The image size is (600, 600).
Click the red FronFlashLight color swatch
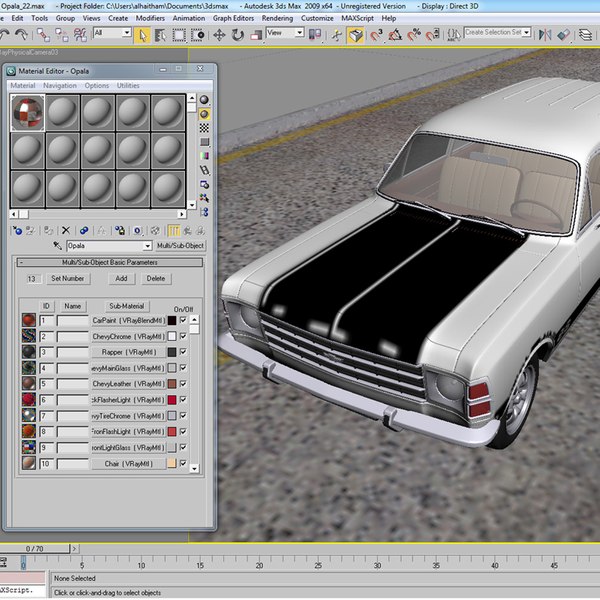(171, 432)
